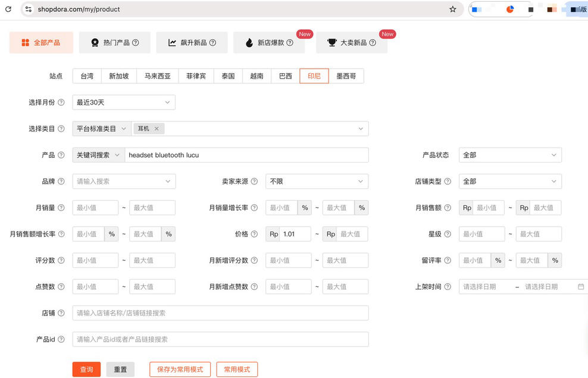Image resolution: width=588 pixels, height=378 pixels.
Task: Select the 新加坡 site
Action: click(119, 76)
